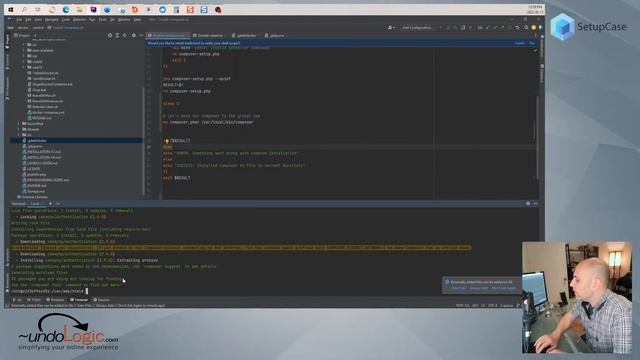Viewport: 640px width, 360px height.
Task: Open the Problems tool window tab
Action: pyautogui.click(x=56, y=300)
